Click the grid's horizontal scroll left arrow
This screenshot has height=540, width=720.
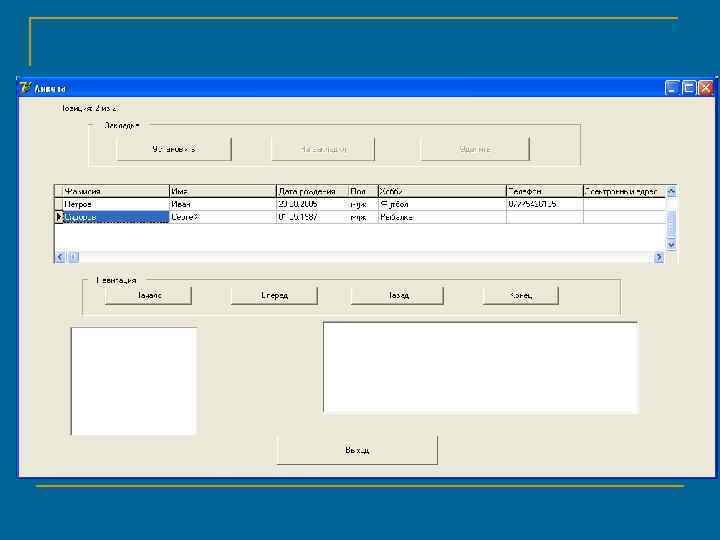click(x=60, y=257)
